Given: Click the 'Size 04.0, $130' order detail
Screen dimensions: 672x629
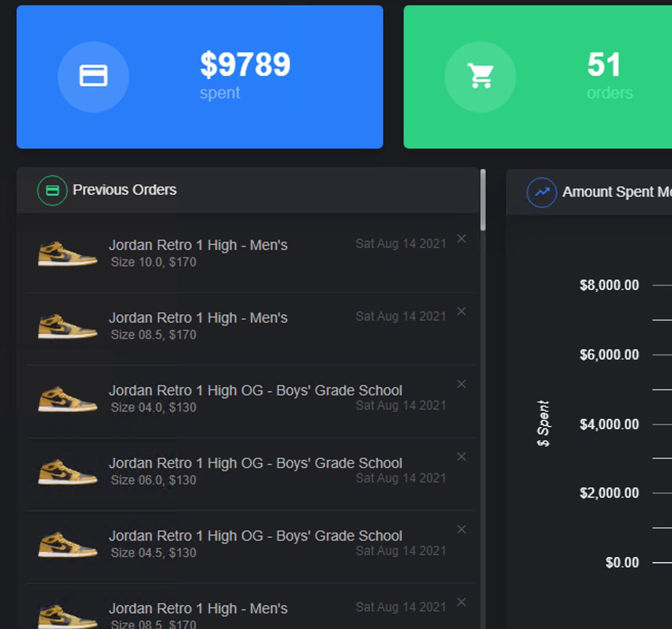Looking at the screenshot, I should point(153,408).
